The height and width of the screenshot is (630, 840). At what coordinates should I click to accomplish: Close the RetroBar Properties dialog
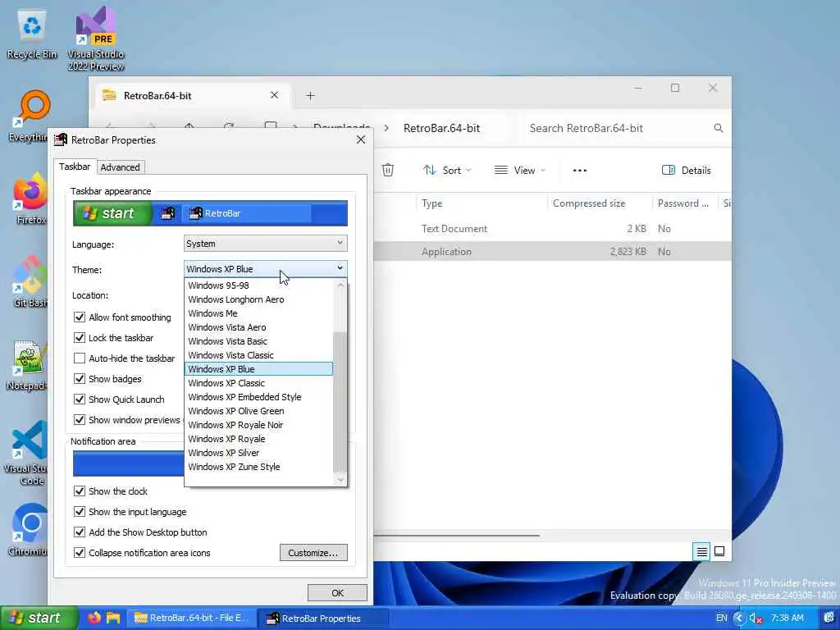coord(361,139)
